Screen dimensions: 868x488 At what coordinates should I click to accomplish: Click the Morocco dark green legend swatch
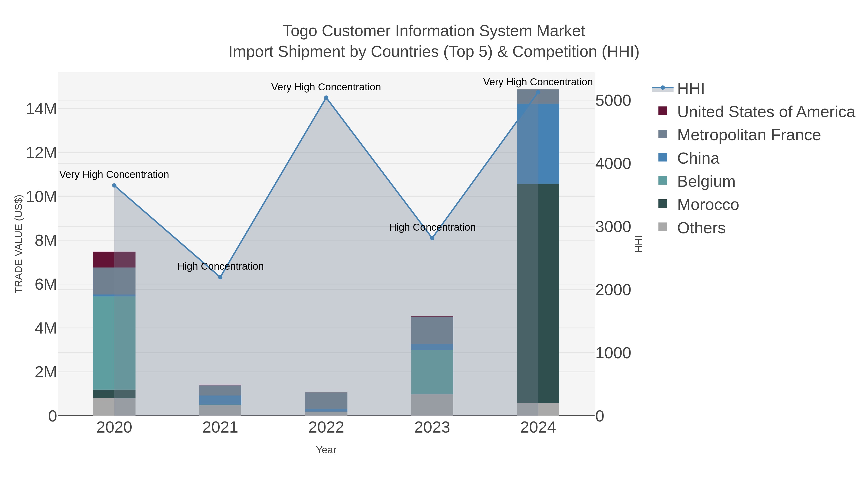point(663,203)
